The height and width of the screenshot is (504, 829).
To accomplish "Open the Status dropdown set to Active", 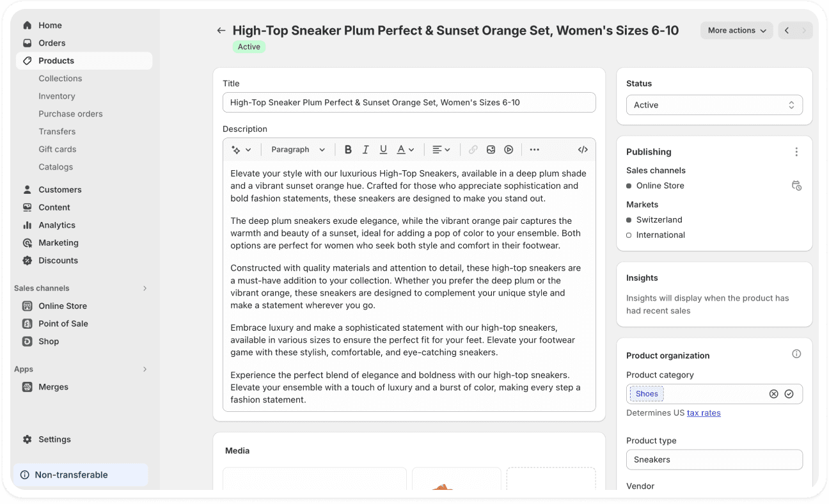I will coord(715,104).
